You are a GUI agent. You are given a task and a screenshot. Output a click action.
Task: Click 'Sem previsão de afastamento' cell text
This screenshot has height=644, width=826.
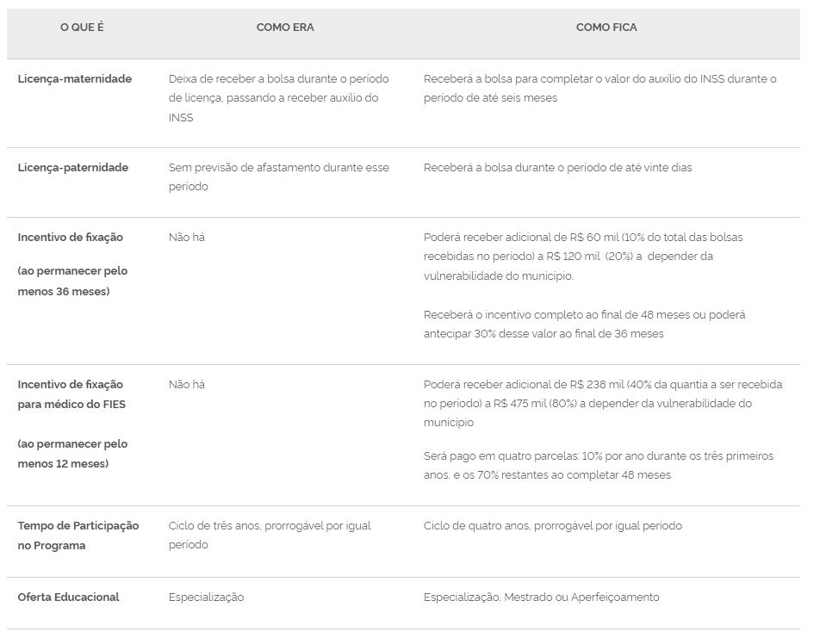click(x=279, y=177)
